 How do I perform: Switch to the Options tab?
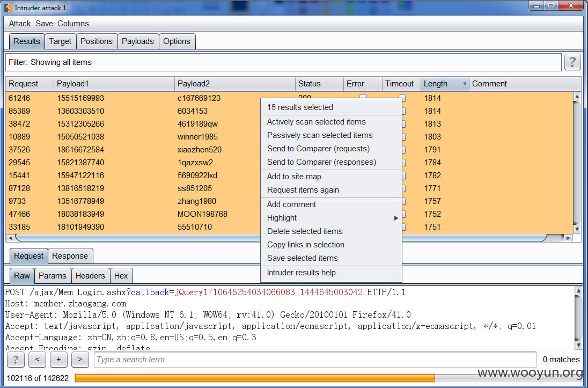point(177,41)
